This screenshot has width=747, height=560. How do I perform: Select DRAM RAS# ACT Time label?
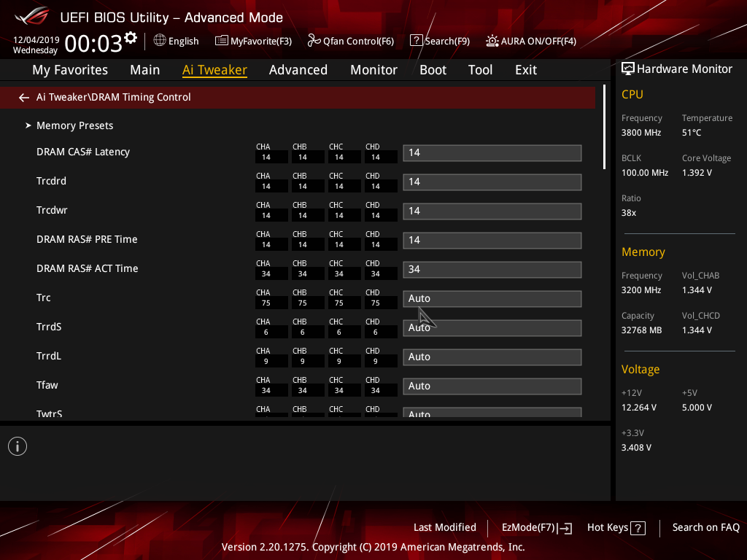tap(88, 268)
